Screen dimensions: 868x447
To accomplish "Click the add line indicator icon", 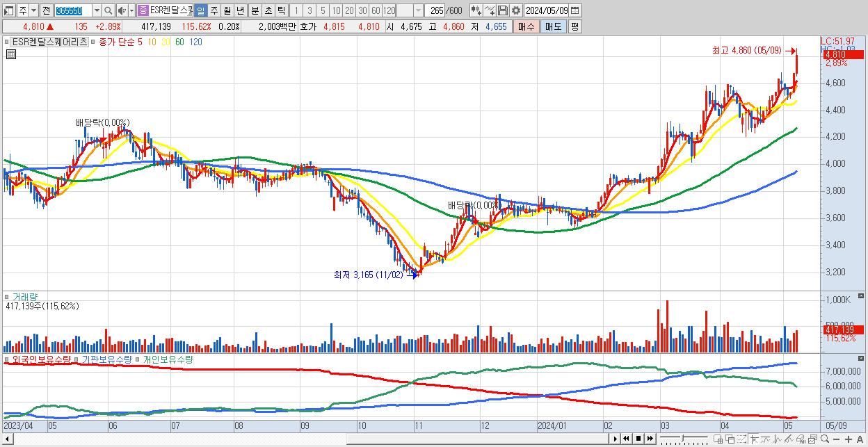I will point(490,10).
